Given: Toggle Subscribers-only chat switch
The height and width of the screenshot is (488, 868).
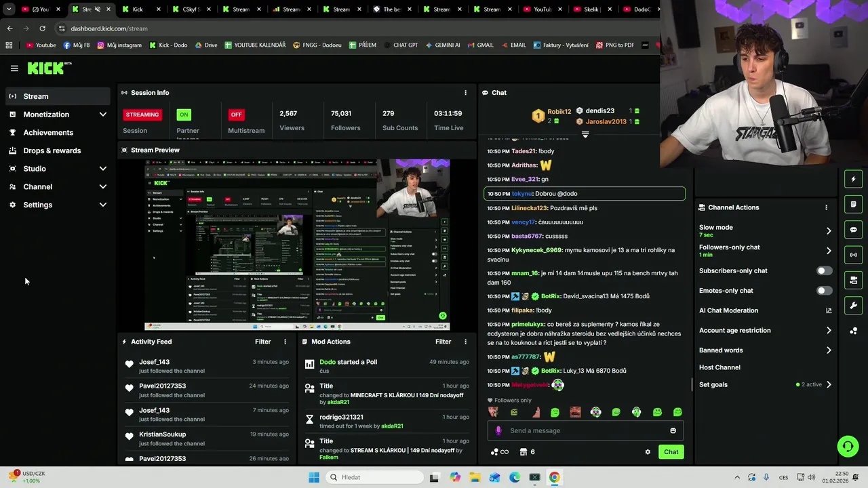Looking at the screenshot, I should 824,271.
